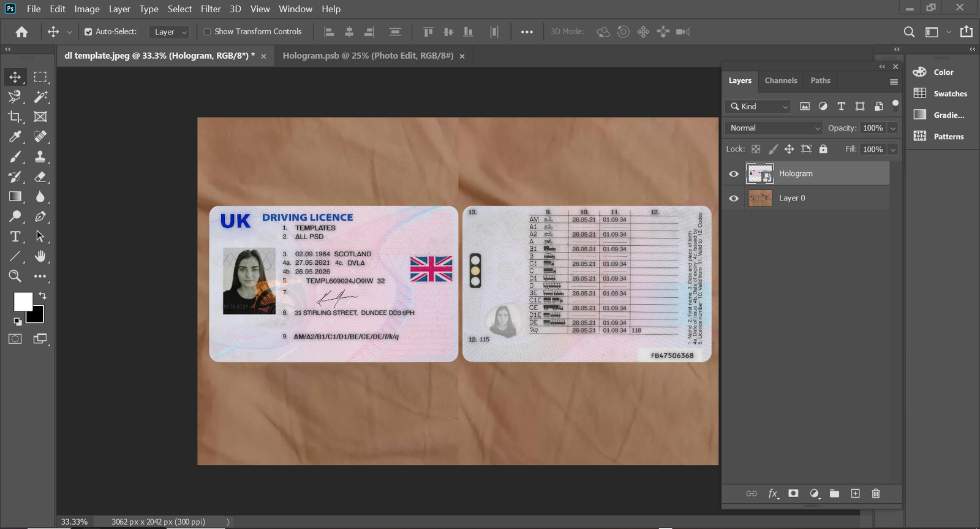980x529 pixels.
Task: Click the foreground color swatch
Action: pyautogui.click(x=23, y=302)
